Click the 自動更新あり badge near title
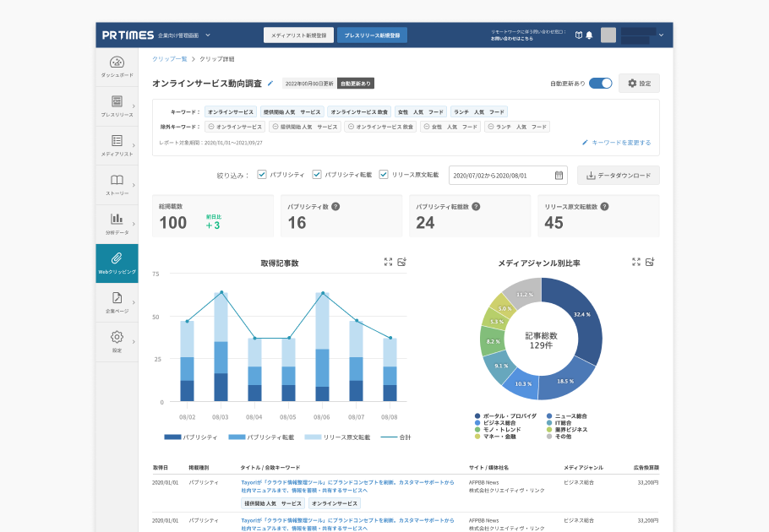This screenshot has height=532, width=769. point(356,84)
